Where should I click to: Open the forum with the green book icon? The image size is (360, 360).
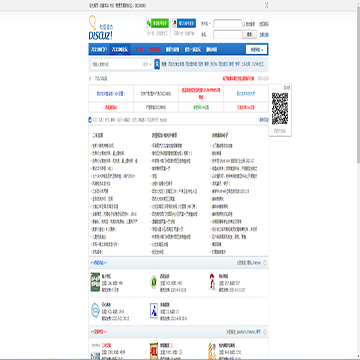[x=95, y=282]
